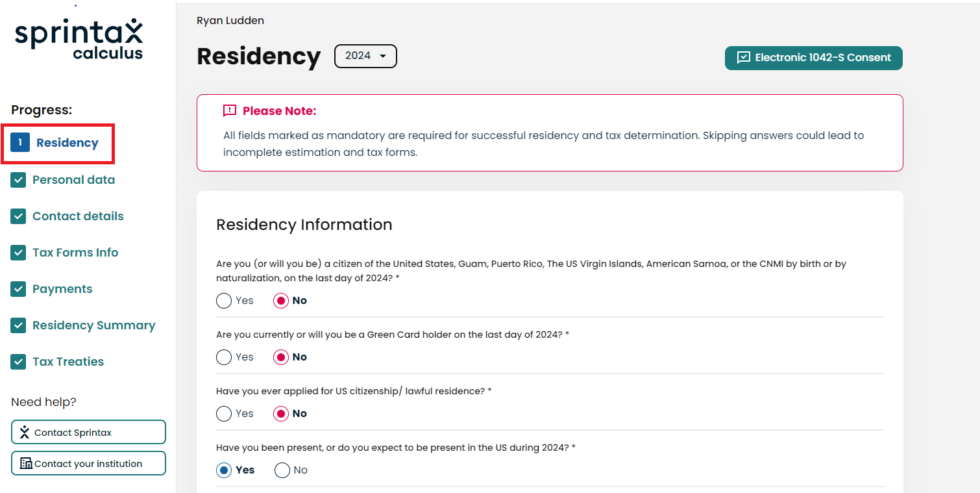Click the Electronic 1042-S Consent button
This screenshot has height=493, width=980.
[x=813, y=58]
